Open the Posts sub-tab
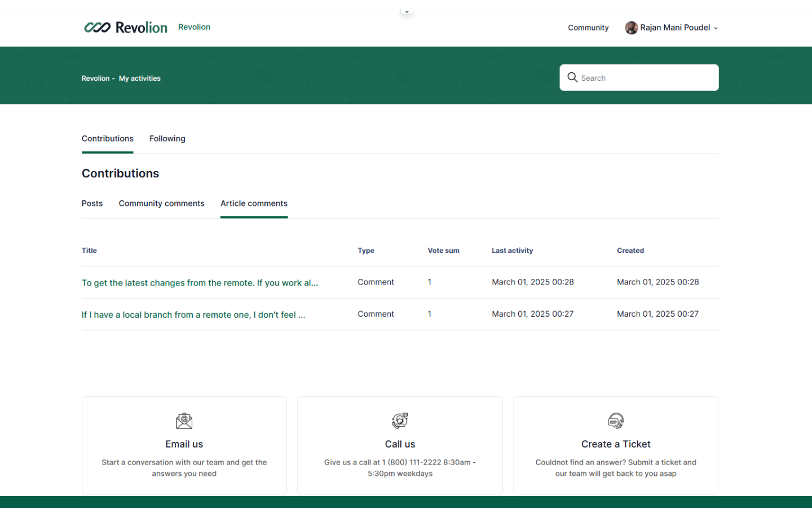 click(x=92, y=204)
